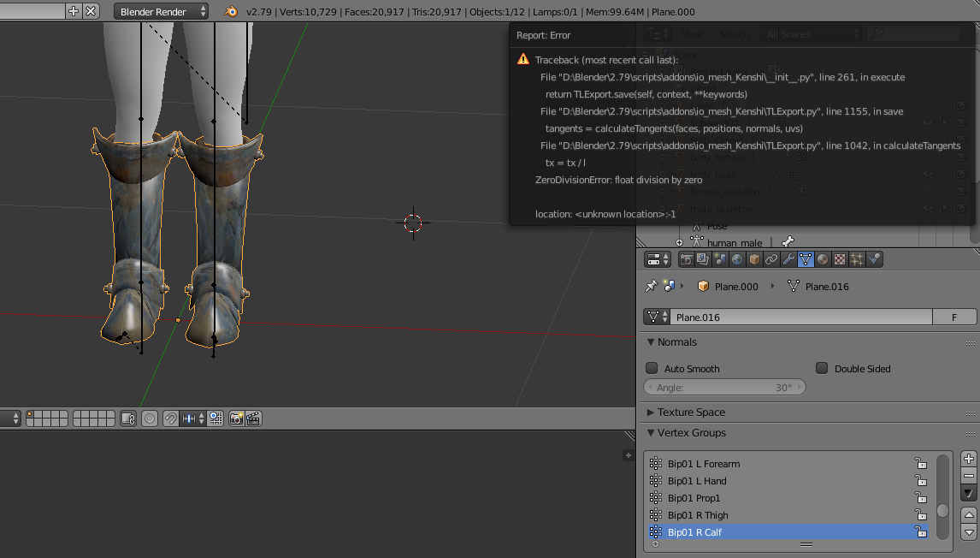Add a new scene with plus button

(74, 10)
